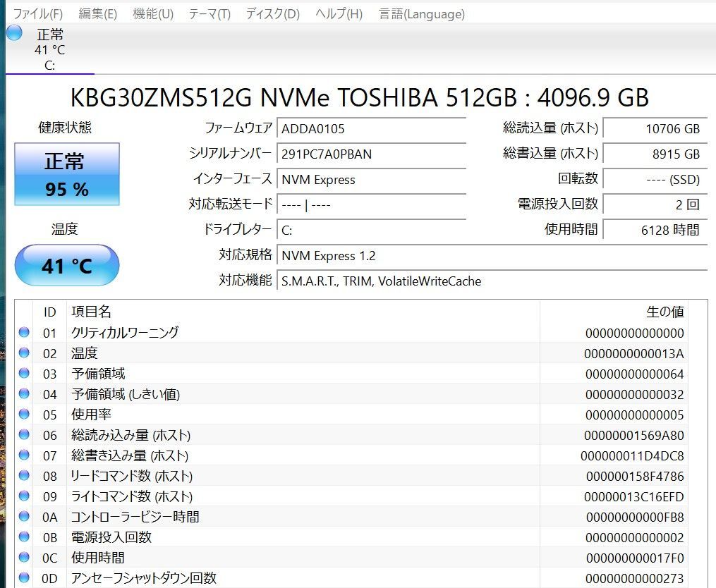Open the 機能 menu

coord(152,13)
